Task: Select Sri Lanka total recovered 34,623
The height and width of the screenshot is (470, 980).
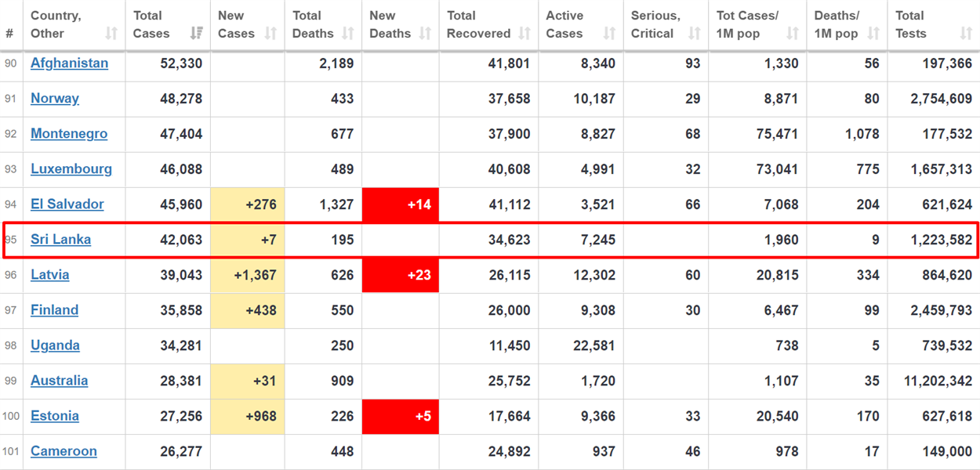Action: point(510,240)
